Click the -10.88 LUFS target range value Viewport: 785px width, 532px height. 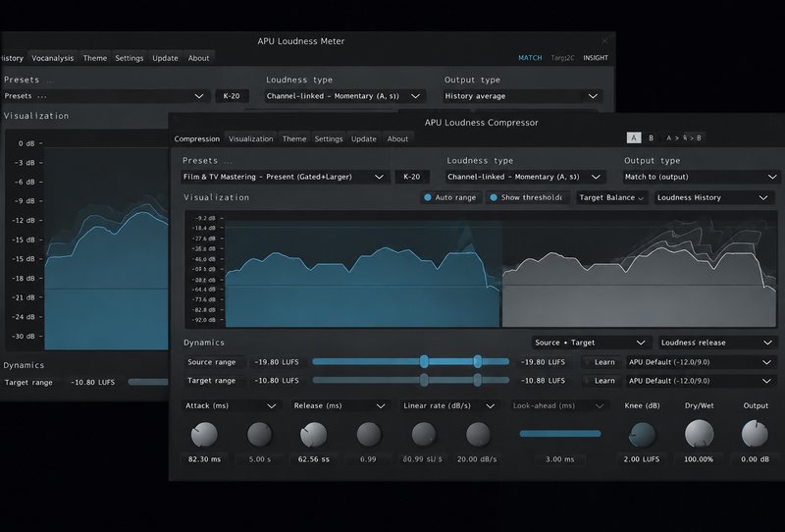[544, 381]
